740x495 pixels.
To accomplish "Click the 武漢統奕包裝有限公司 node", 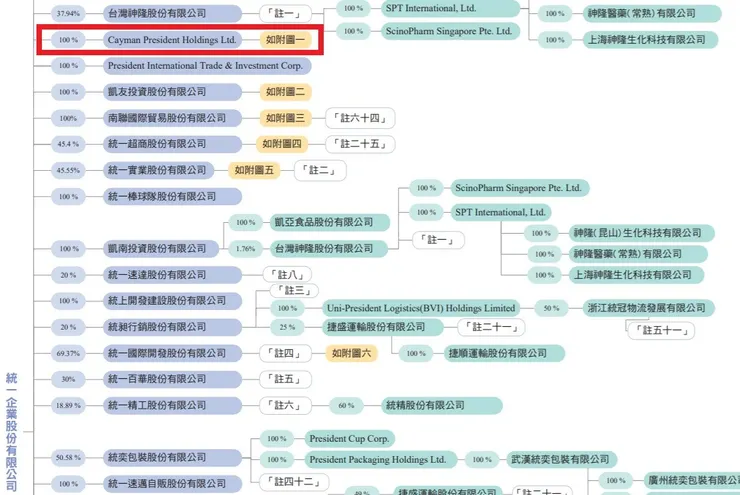I will coord(562,460).
